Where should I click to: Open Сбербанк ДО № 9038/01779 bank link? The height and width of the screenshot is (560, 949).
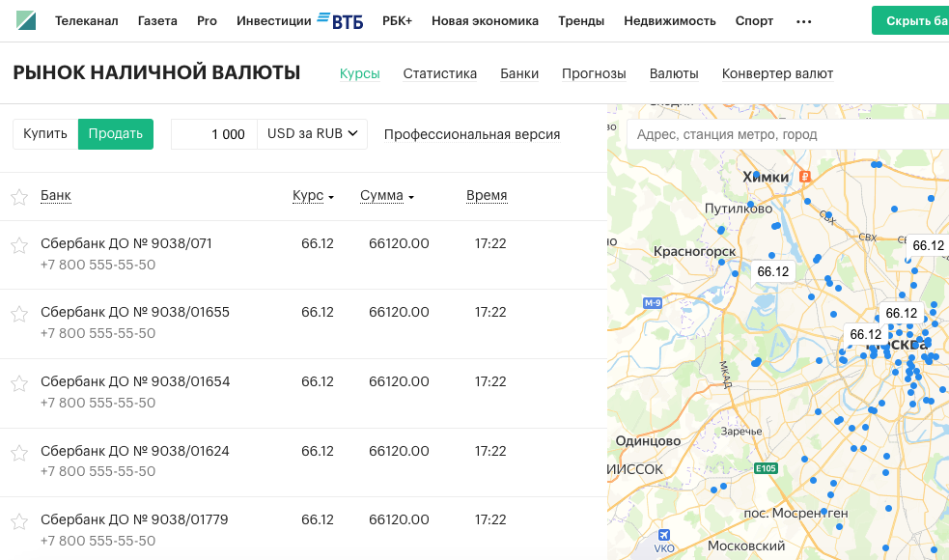tap(134, 519)
